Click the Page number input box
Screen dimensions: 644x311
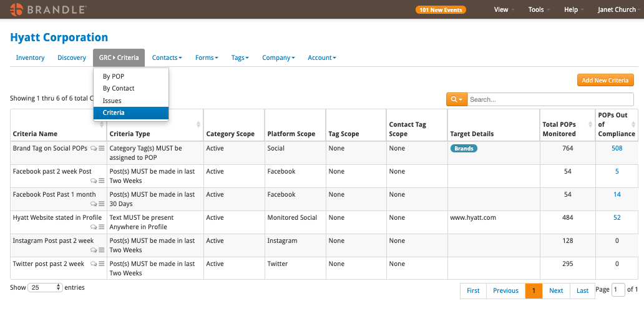(x=618, y=289)
